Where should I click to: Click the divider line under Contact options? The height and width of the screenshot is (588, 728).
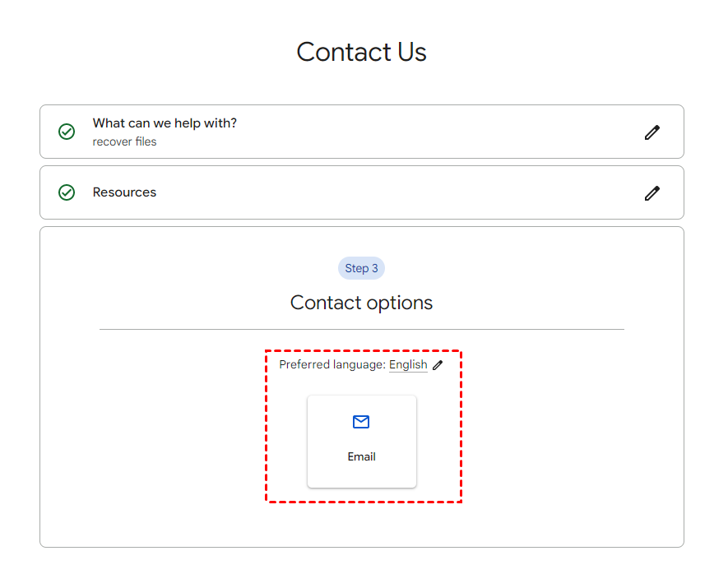point(362,329)
